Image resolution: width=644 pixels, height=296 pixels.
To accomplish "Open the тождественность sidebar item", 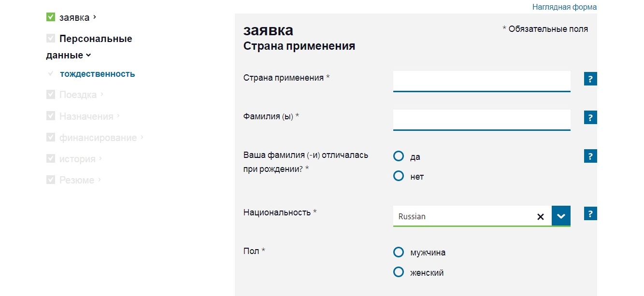I will point(97,74).
